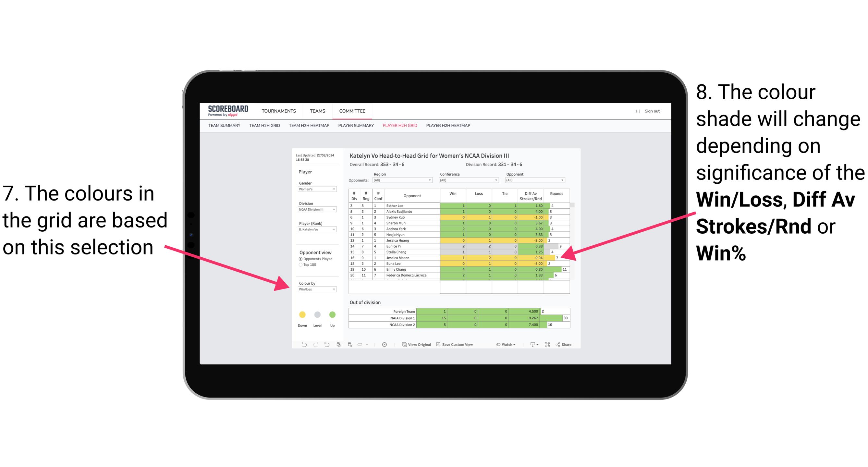
Task: Open the Division dropdown selector
Action: [317, 212]
